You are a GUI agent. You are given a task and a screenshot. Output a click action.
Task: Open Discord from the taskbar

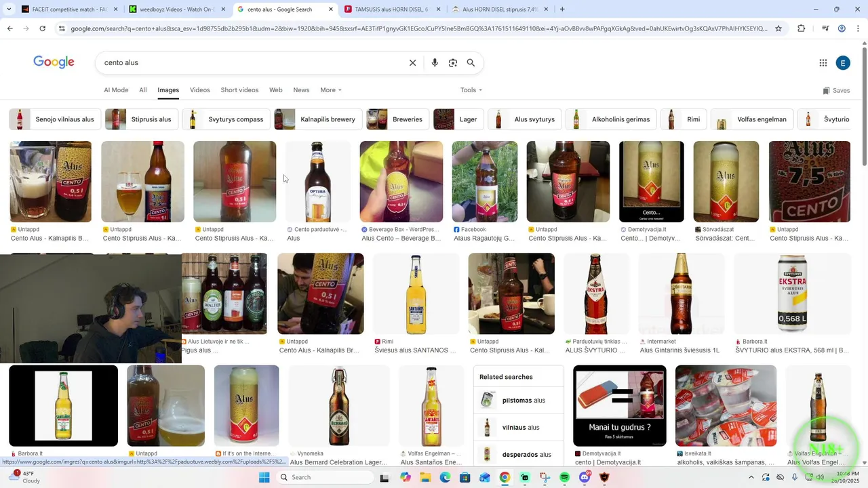pos(585,477)
